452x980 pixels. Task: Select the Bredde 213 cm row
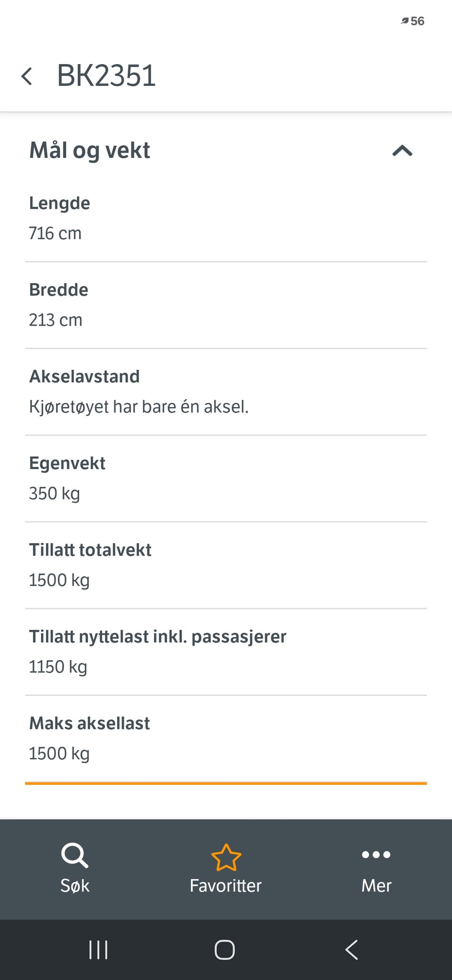(x=226, y=305)
